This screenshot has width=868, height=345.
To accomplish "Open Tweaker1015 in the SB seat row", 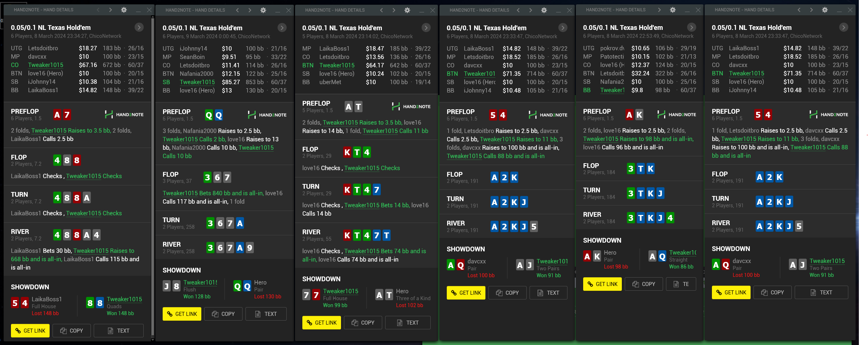I will (x=197, y=82).
